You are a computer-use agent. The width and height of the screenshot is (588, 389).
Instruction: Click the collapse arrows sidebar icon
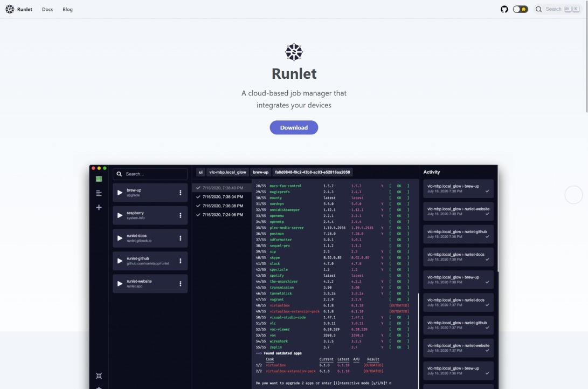tap(99, 376)
